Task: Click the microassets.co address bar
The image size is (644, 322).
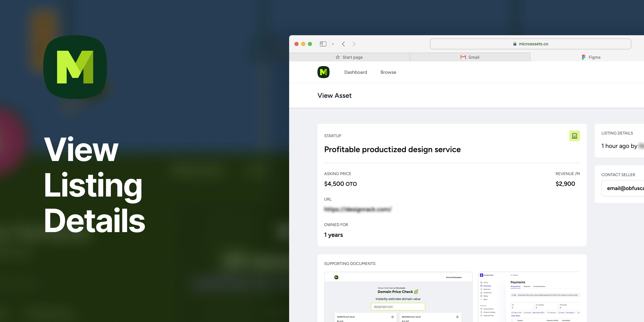Action: tap(530, 44)
